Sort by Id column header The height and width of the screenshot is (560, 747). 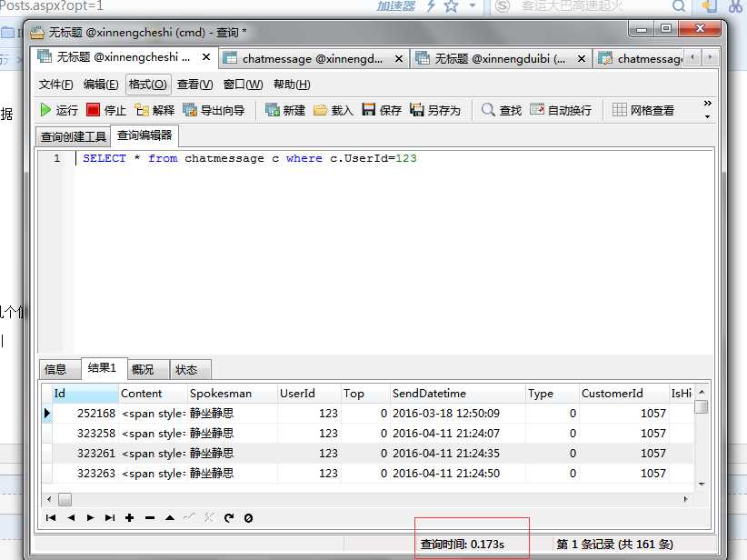tap(85, 394)
